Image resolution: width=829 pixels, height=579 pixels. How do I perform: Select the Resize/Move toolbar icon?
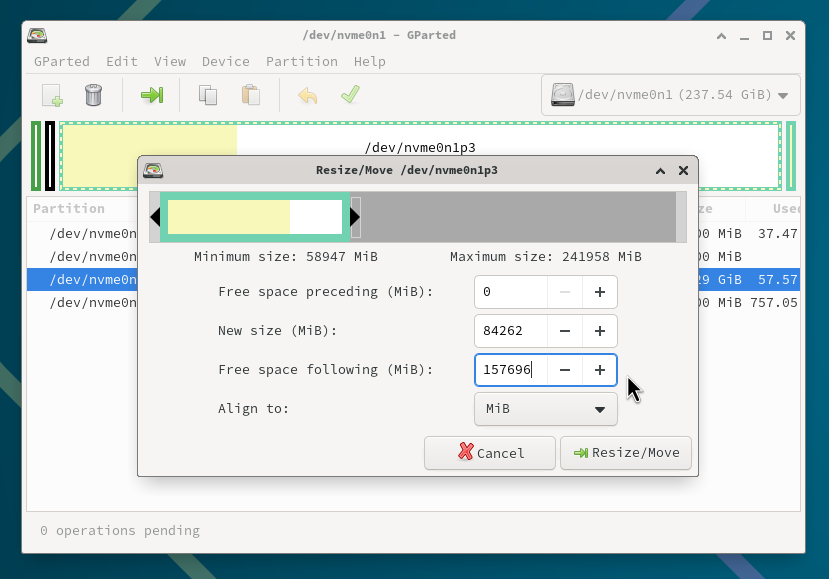coord(151,95)
